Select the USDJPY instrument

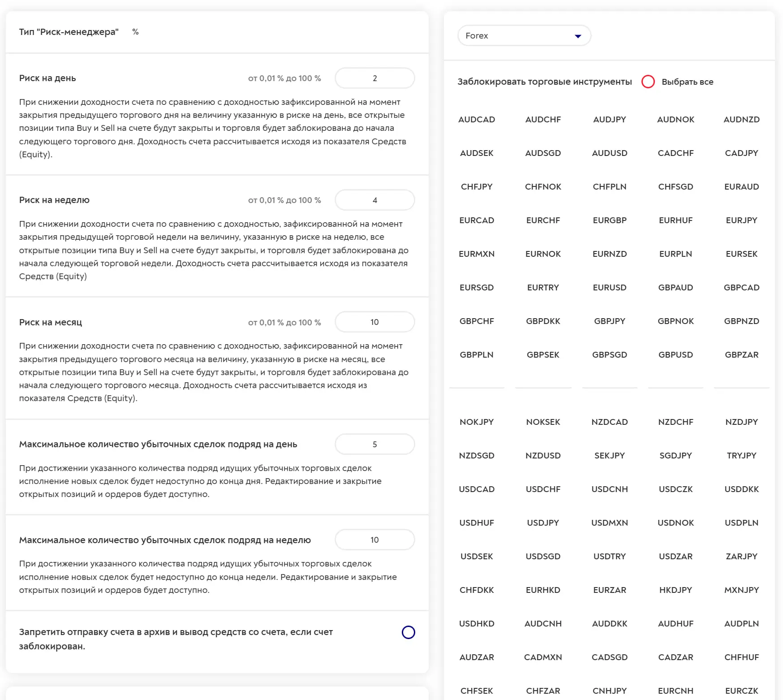543,523
